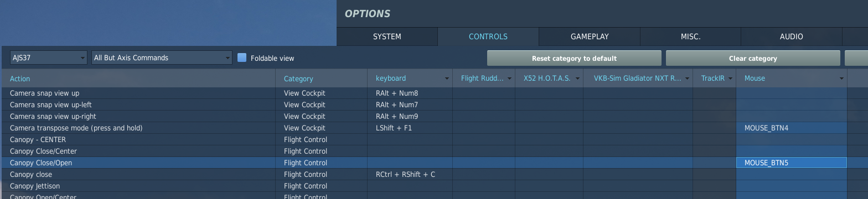Viewport: 868px width, 199px height.
Task: Select the MOUSE_BTN5 binding cell
Action: pos(791,163)
